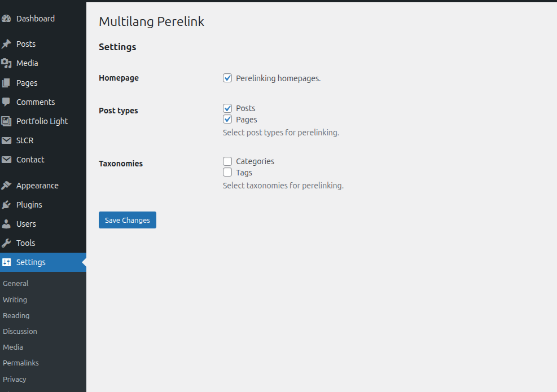This screenshot has width=557, height=392.
Task: Click the Comments bubble icon
Action: click(6, 102)
